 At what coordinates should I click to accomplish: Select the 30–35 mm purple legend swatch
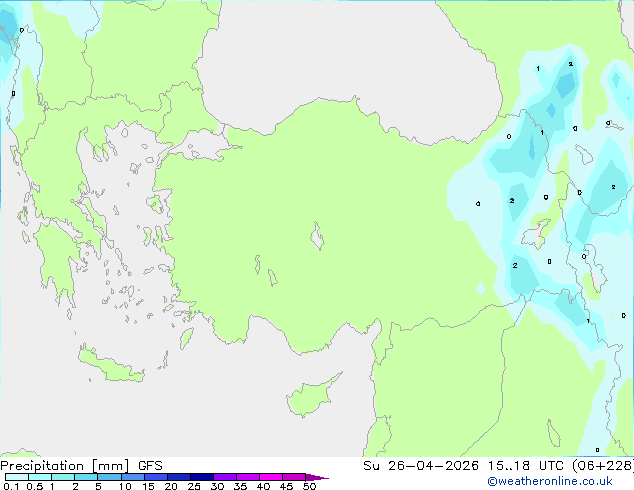[x=225, y=477]
